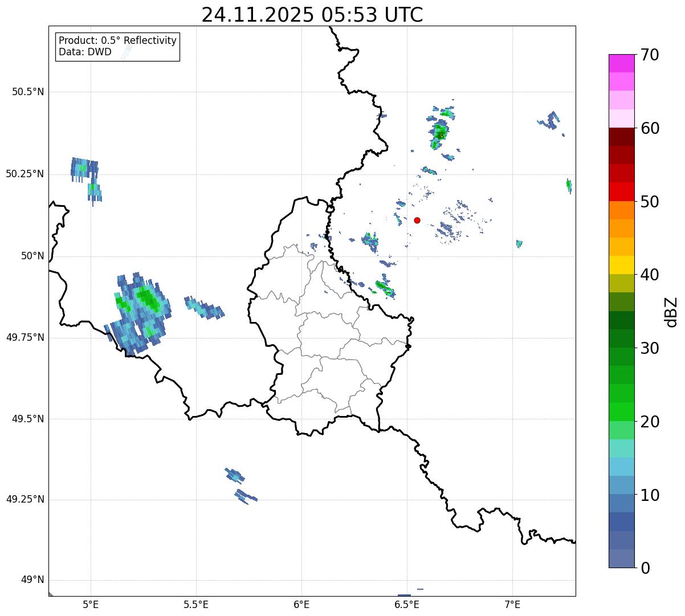Click the 49°N latitude label
Image resolution: width=685 pixels, height=616 pixels.
tap(32, 580)
